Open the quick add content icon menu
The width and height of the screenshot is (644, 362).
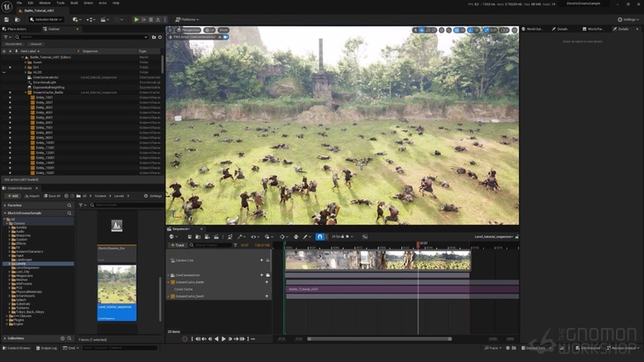[x=77, y=19]
